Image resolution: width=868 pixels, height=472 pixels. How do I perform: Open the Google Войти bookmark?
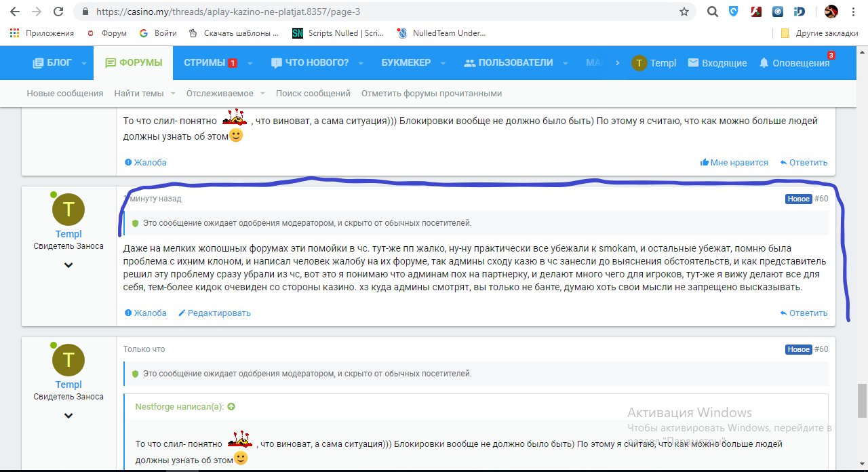click(158, 33)
